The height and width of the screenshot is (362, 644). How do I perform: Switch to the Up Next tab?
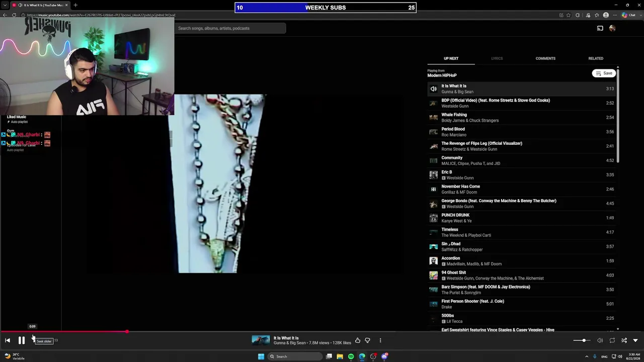[451, 58]
